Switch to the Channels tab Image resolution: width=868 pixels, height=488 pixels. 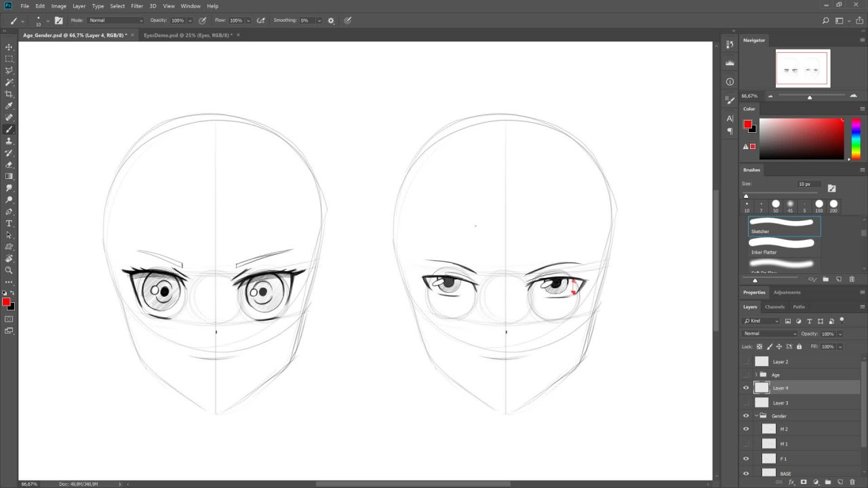pyautogui.click(x=774, y=307)
